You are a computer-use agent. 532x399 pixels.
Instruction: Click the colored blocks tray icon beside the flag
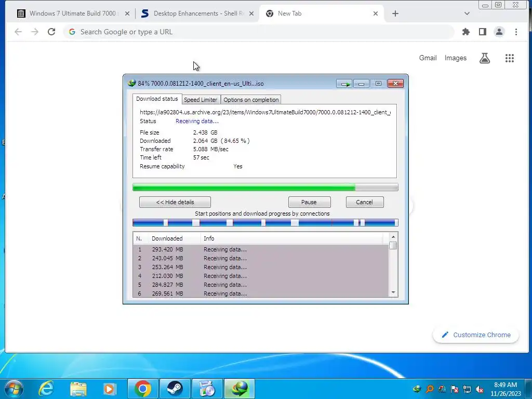pyautogui.click(x=442, y=389)
